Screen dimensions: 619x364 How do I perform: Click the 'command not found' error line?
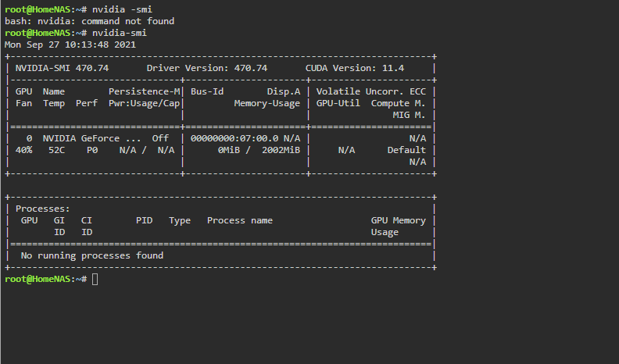click(89, 21)
